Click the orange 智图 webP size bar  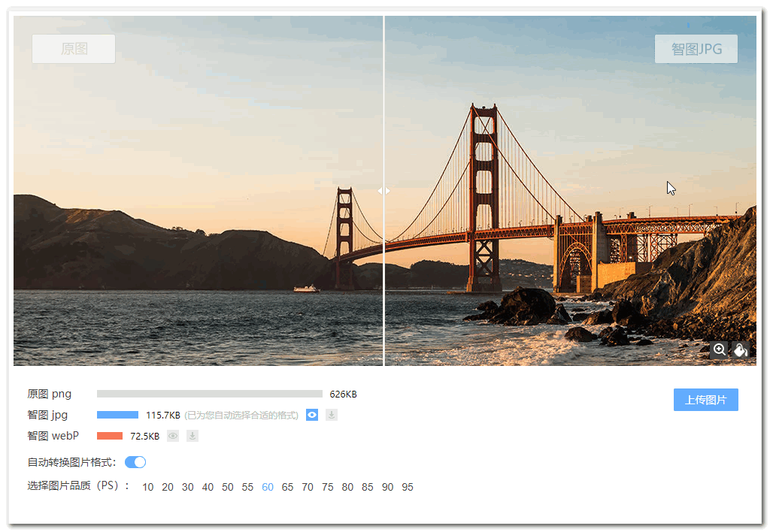[110, 436]
